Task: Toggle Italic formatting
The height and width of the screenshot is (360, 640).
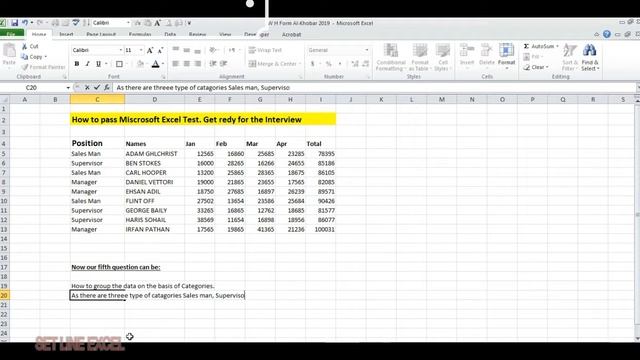Action: click(x=87, y=64)
